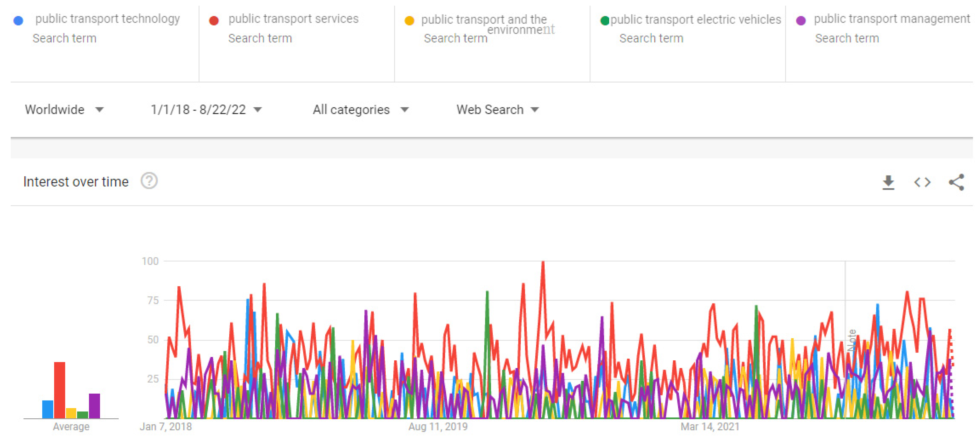The image size is (980, 437).
Task: Click the Note marker on the chart
Action: pyautogui.click(x=851, y=340)
